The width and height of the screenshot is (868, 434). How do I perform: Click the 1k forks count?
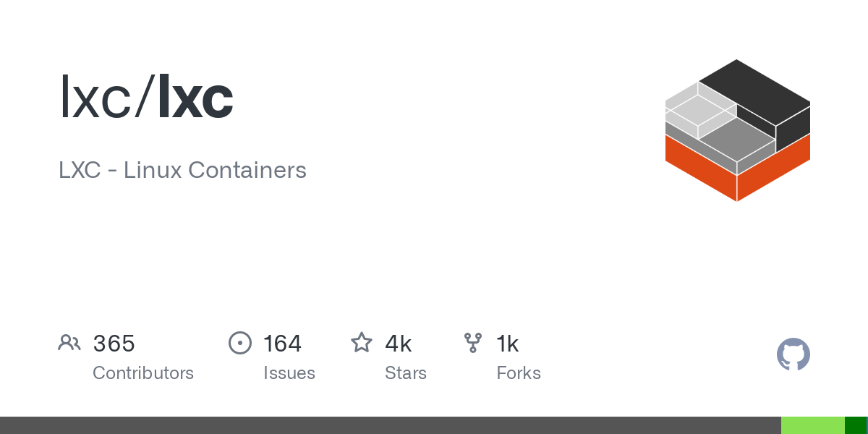click(508, 344)
